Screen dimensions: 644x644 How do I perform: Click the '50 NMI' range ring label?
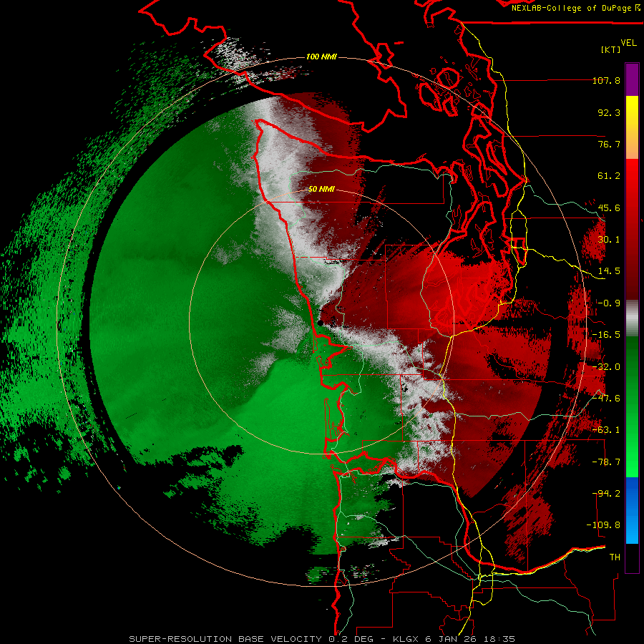(321, 190)
